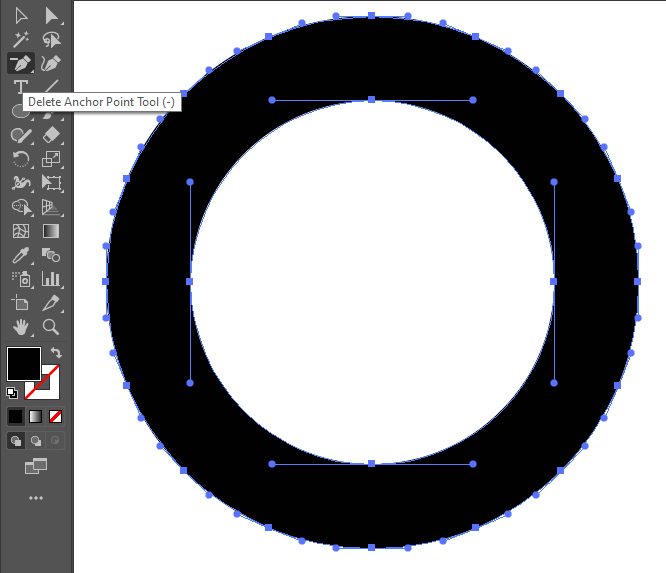666x573 pixels.
Task: Activate the Artboard tool
Action: pyautogui.click(x=20, y=303)
